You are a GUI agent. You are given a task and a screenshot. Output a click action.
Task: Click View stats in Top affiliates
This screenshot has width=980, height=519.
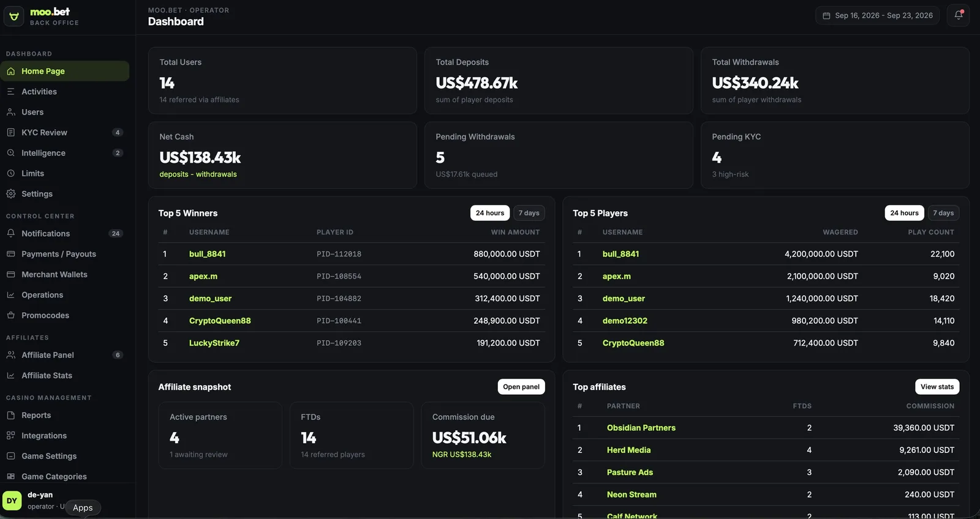pyautogui.click(x=937, y=387)
